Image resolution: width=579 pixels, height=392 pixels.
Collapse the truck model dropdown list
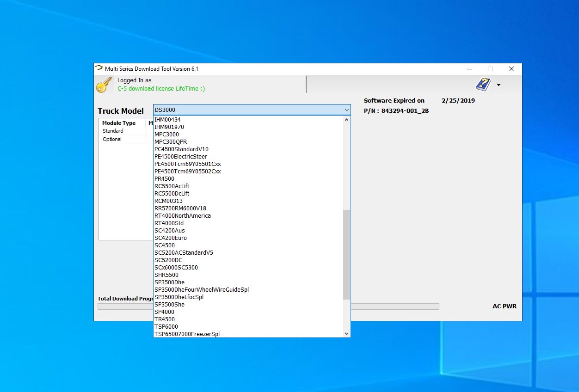tap(346, 110)
